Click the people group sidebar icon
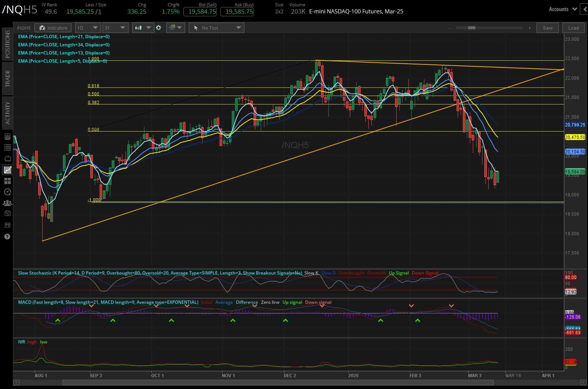This screenshot has height=389, width=588. tap(7, 203)
